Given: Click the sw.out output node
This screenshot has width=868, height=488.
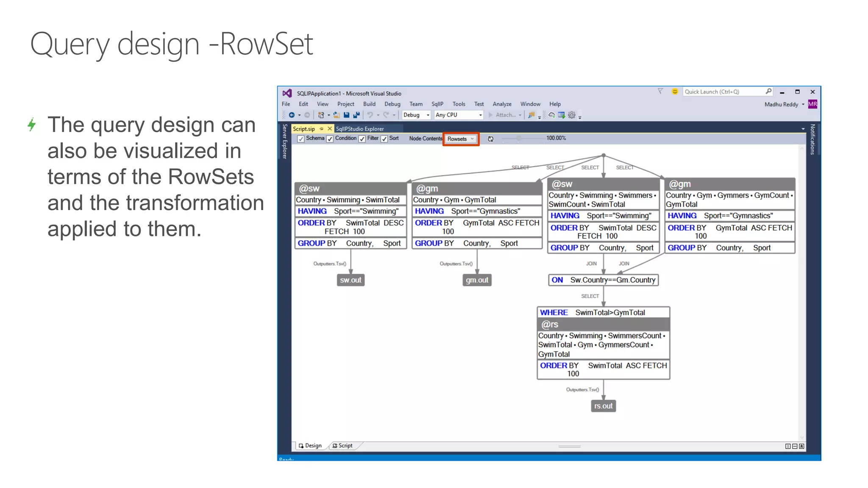Looking at the screenshot, I should tap(351, 280).
